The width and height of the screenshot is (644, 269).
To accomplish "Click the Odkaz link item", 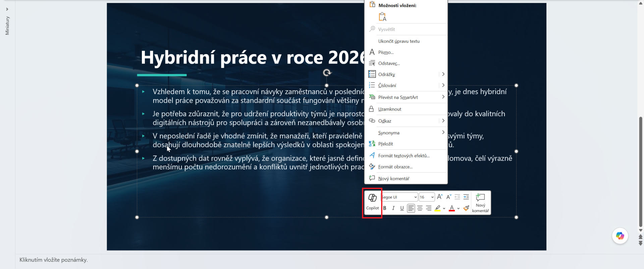I will point(402,121).
